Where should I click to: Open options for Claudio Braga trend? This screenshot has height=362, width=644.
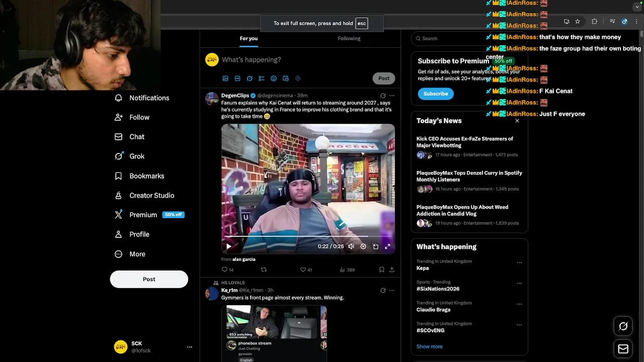coord(519,304)
